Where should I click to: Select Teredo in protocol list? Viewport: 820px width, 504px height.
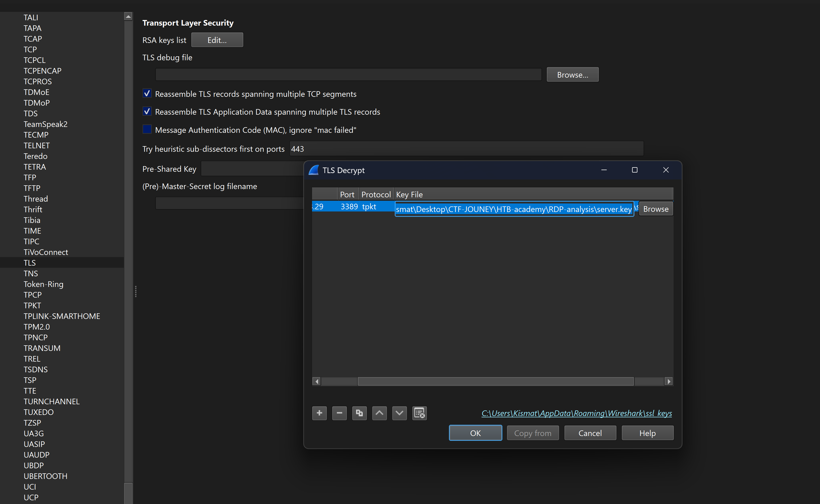tap(35, 156)
